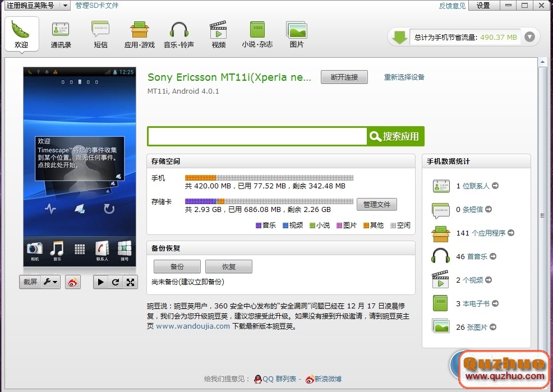Screen dimensions: 553x392
Task: Switch to the 图片 pictures tab
Action: [x=297, y=35]
